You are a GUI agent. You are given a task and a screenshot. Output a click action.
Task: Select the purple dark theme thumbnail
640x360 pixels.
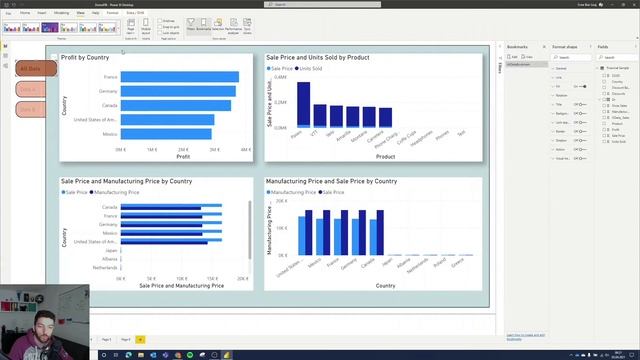click(x=50, y=28)
